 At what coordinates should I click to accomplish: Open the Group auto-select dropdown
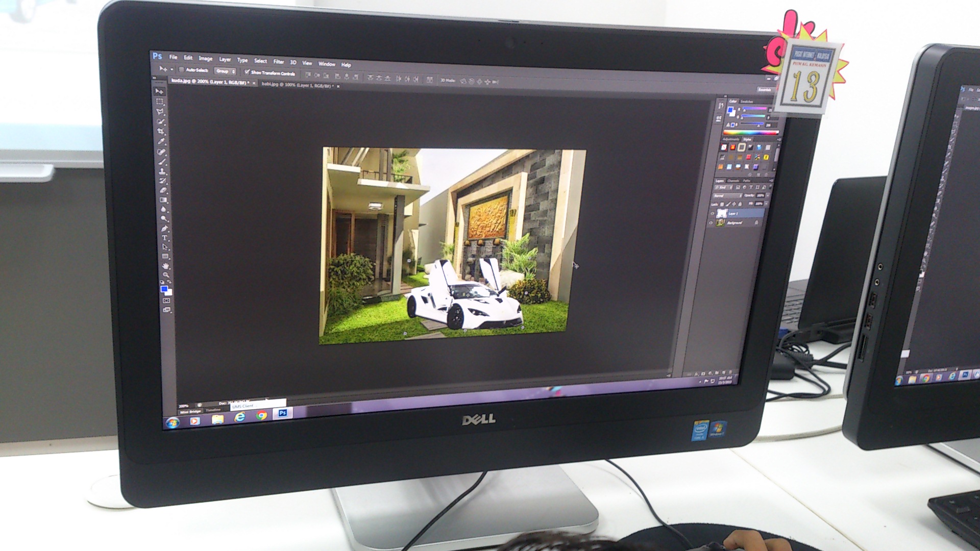[x=225, y=71]
